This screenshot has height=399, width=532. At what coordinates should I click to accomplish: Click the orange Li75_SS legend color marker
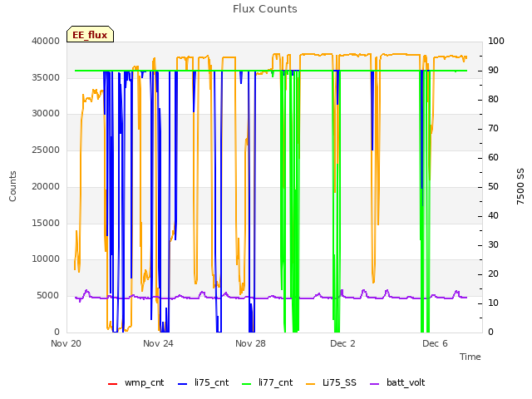[x=310, y=384]
